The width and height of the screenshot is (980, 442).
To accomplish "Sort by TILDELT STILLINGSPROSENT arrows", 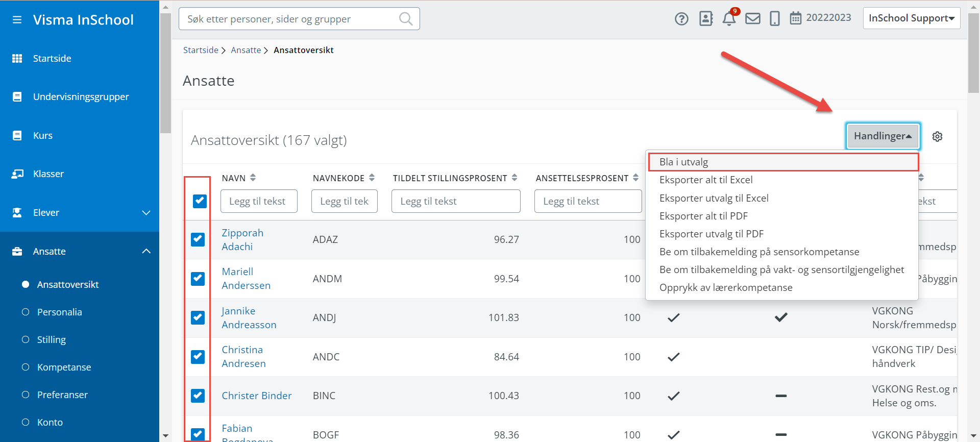I will point(514,178).
